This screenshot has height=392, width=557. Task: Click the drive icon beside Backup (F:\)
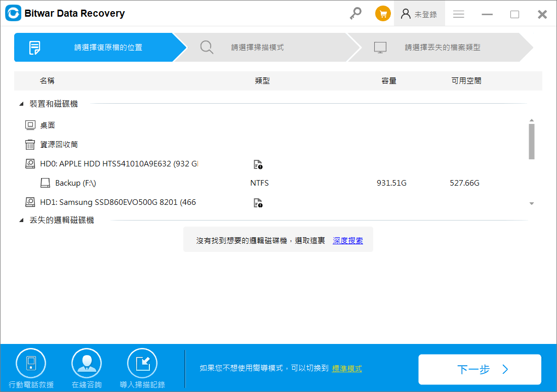[45, 183]
